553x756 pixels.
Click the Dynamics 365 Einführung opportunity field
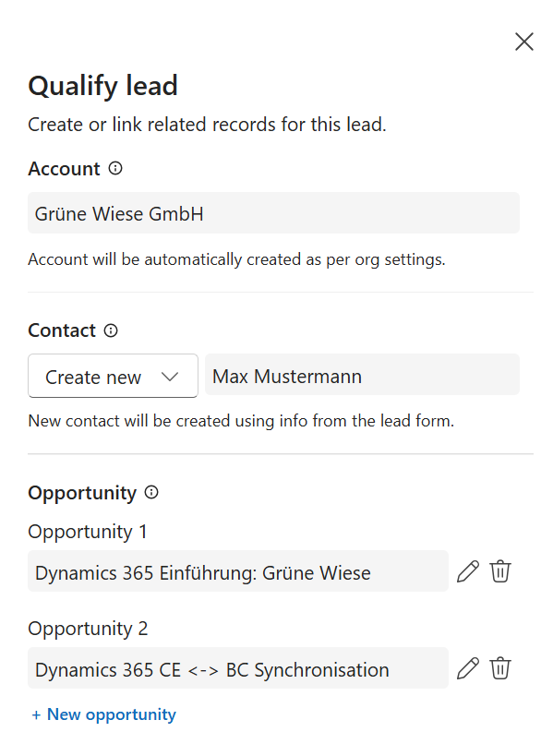240,572
